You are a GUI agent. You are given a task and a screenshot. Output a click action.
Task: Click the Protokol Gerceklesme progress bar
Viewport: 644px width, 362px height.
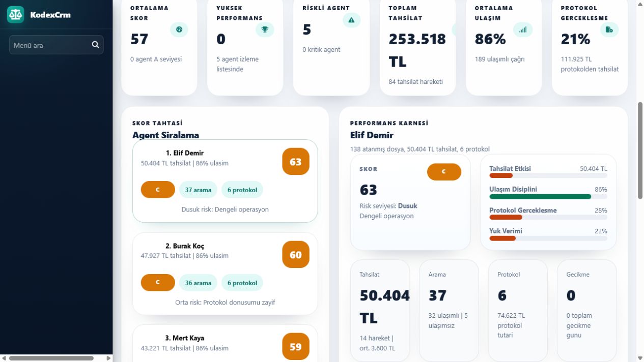[548, 217]
